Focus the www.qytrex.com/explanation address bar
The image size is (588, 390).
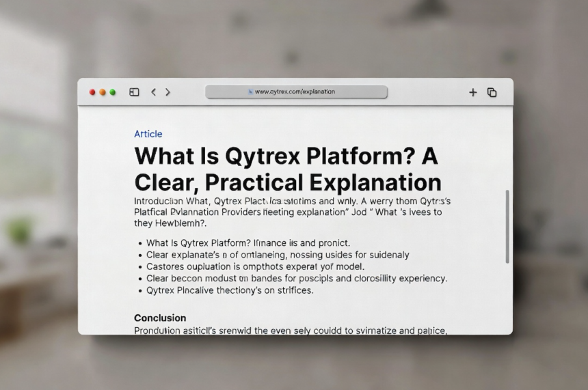pyautogui.click(x=296, y=92)
